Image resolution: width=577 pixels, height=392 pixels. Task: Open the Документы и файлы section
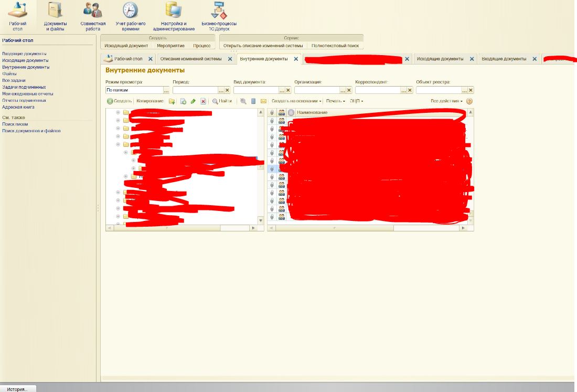coord(55,16)
